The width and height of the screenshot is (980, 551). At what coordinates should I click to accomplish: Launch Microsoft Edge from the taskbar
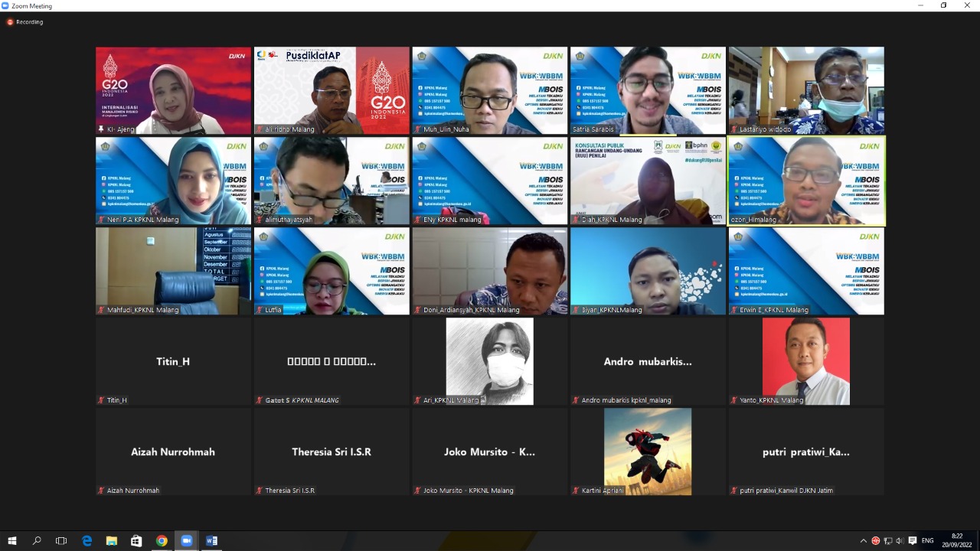pos(87,541)
